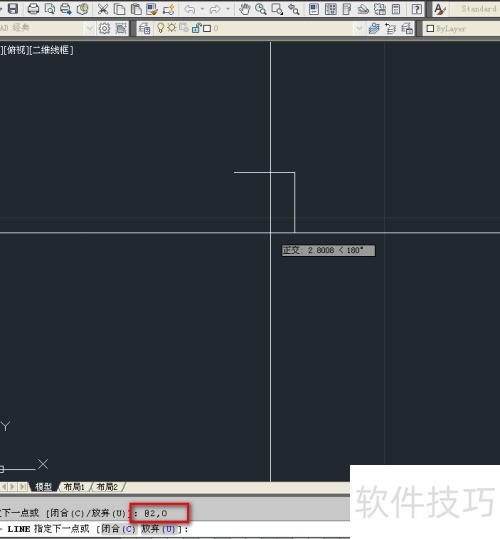
Task: Open the Properties palette icon
Action: click(x=314, y=9)
